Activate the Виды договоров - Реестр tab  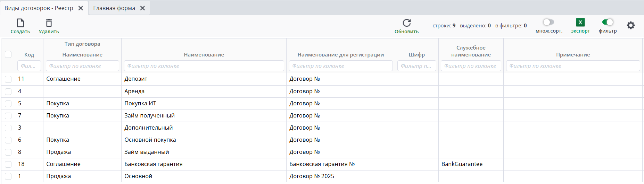tap(39, 8)
